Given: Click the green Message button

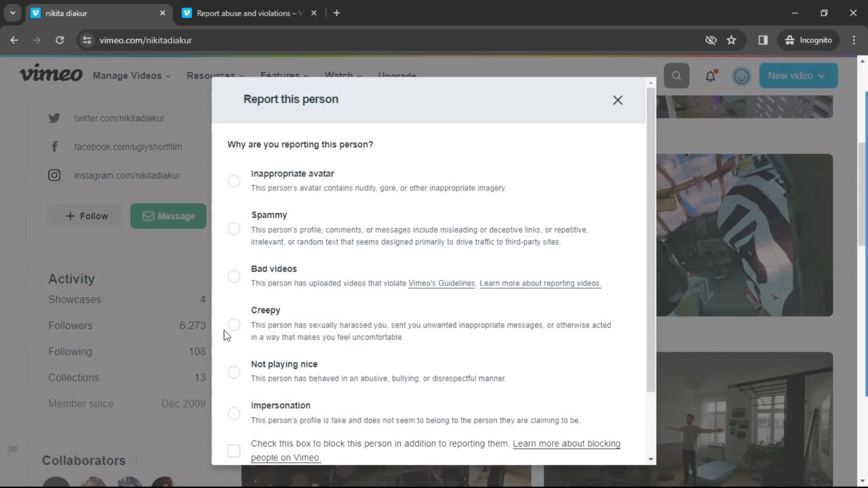Looking at the screenshot, I should click(x=169, y=216).
